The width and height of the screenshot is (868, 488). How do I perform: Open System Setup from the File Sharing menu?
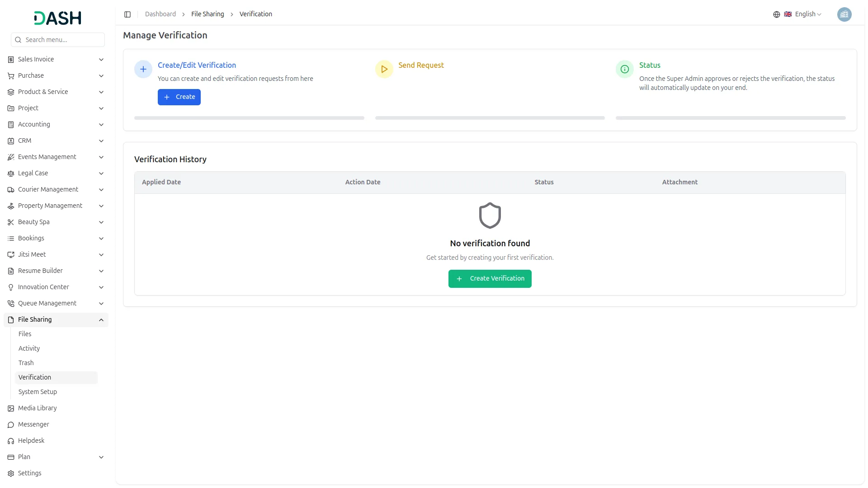click(x=37, y=391)
